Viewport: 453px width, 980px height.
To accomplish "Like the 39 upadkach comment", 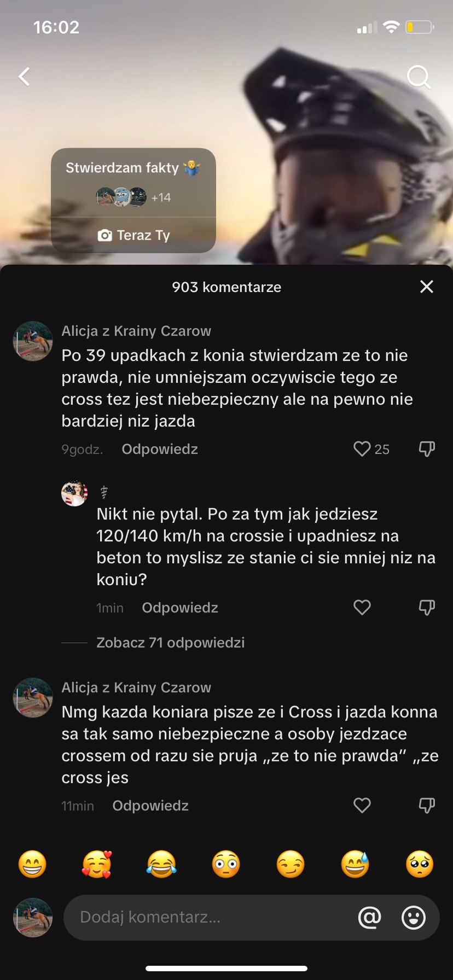I will click(x=362, y=449).
